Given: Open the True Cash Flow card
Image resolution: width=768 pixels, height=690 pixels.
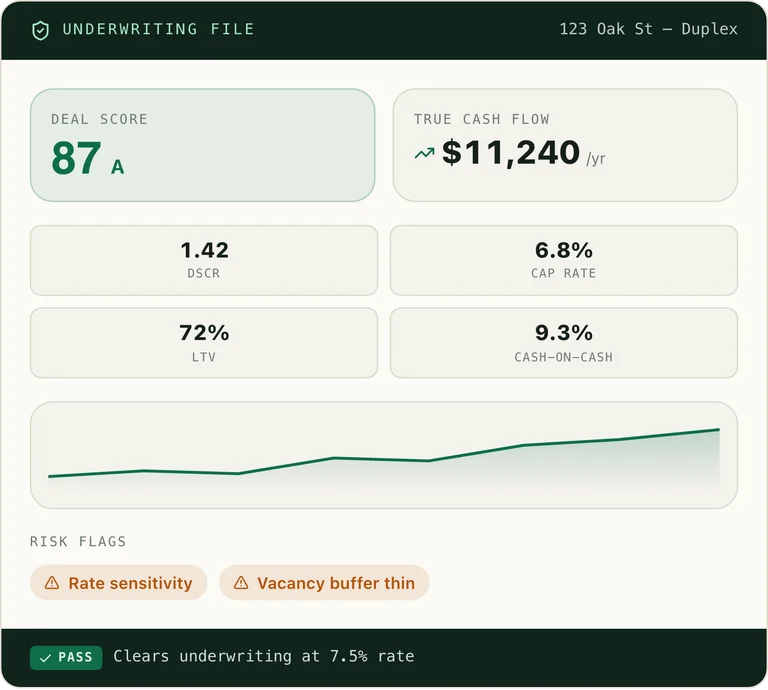Looking at the screenshot, I should coord(565,145).
